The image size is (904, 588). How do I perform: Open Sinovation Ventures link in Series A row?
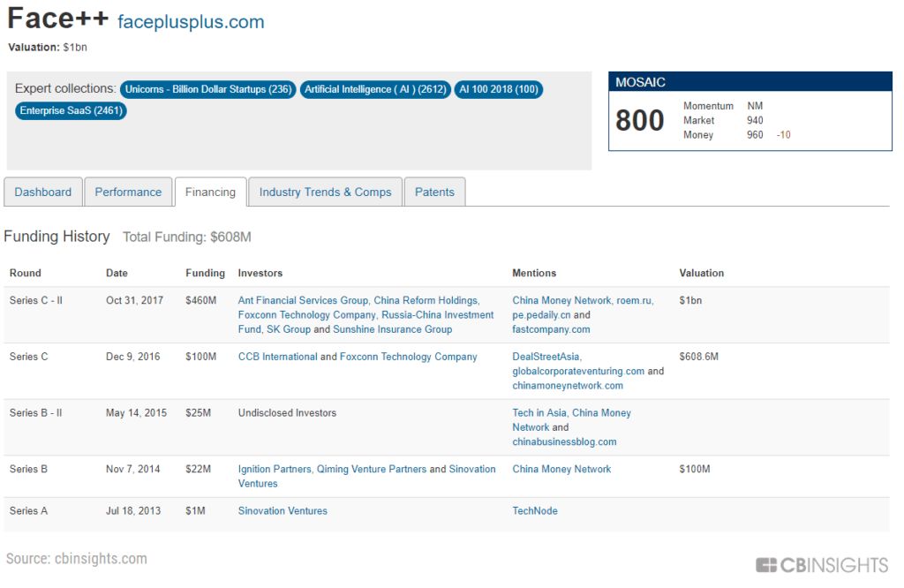tap(282, 511)
